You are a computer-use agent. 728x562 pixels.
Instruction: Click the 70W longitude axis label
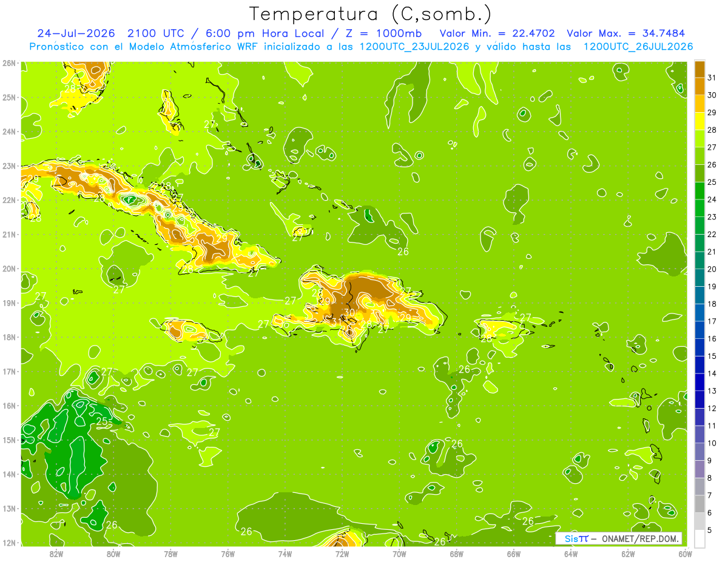[399, 554]
